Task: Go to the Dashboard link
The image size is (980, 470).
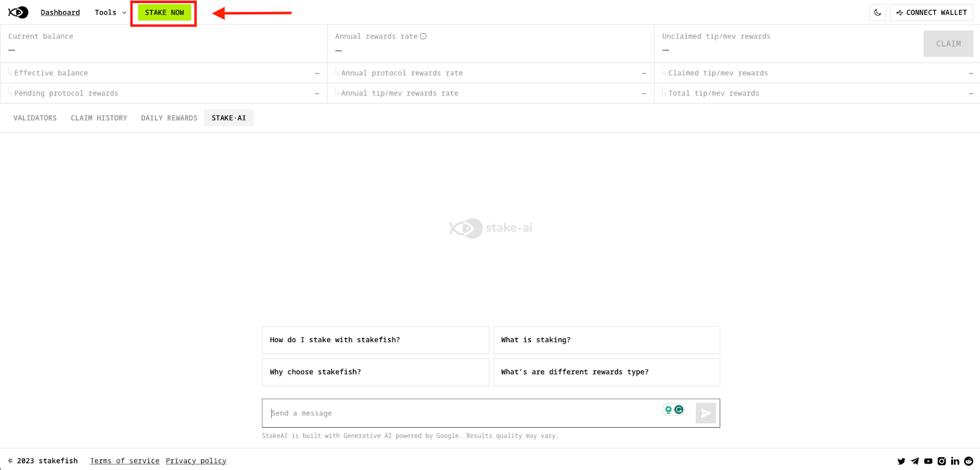Action: (x=60, y=12)
